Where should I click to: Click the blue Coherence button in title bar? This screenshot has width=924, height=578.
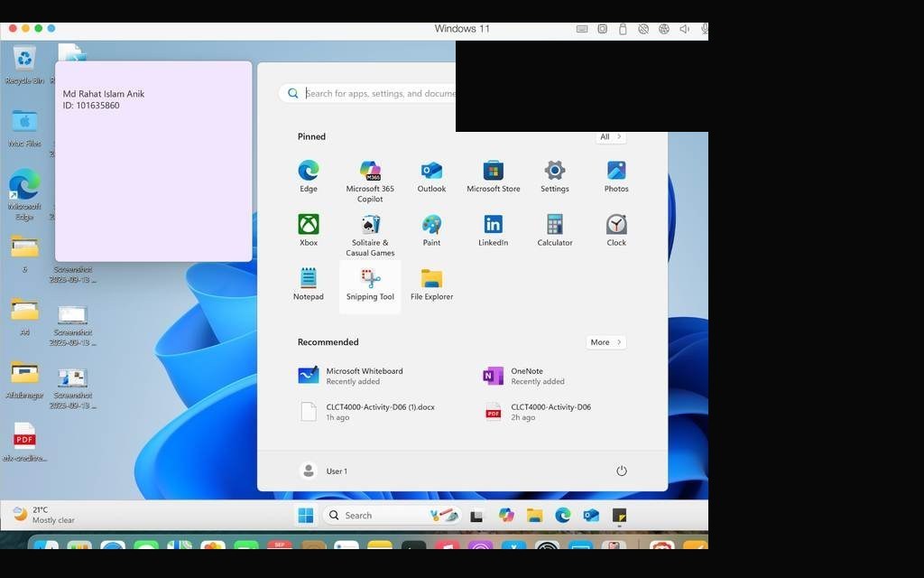pos(51,28)
